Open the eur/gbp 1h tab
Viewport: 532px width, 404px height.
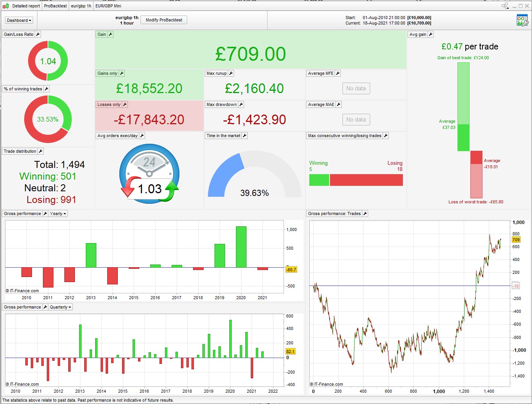(81, 6)
